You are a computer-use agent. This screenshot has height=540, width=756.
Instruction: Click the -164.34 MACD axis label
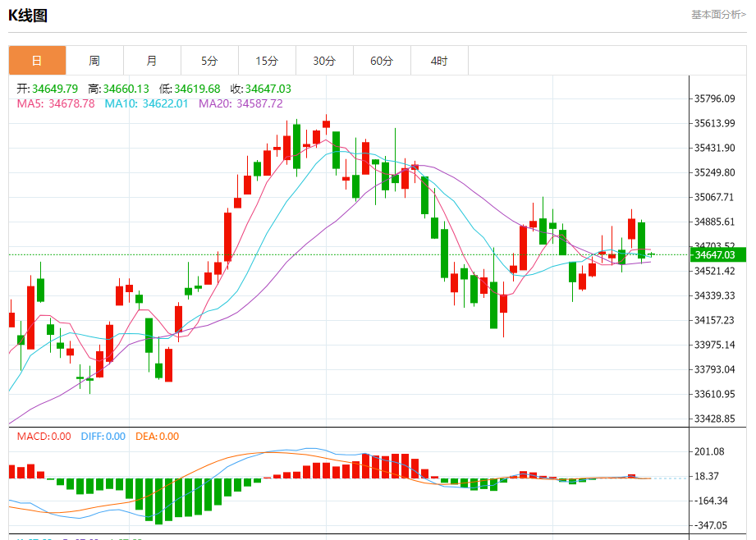click(711, 501)
